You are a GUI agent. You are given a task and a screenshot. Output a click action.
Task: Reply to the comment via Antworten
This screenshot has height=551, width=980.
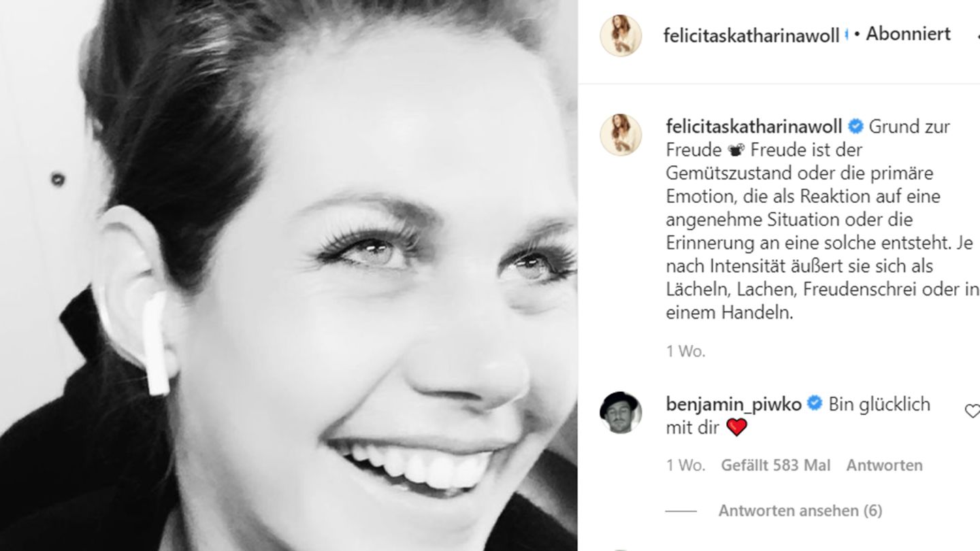pyautogui.click(x=884, y=466)
